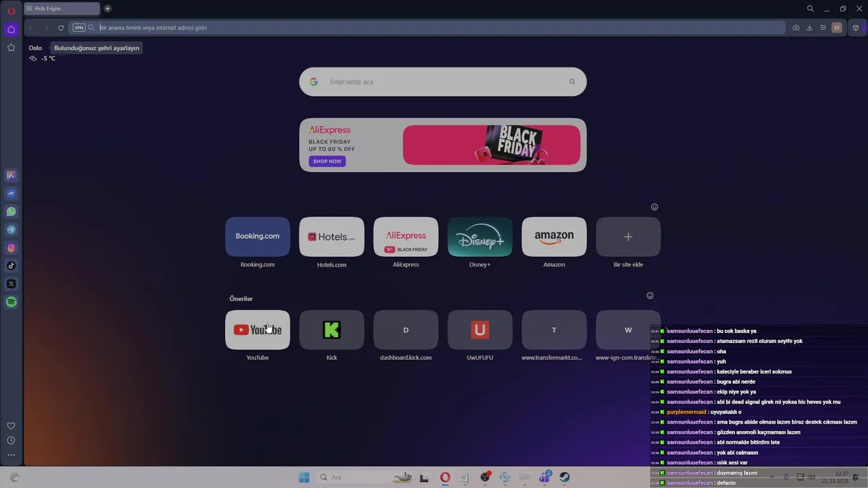
Task: Open Opera from the Windows taskbar
Action: coord(445,477)
